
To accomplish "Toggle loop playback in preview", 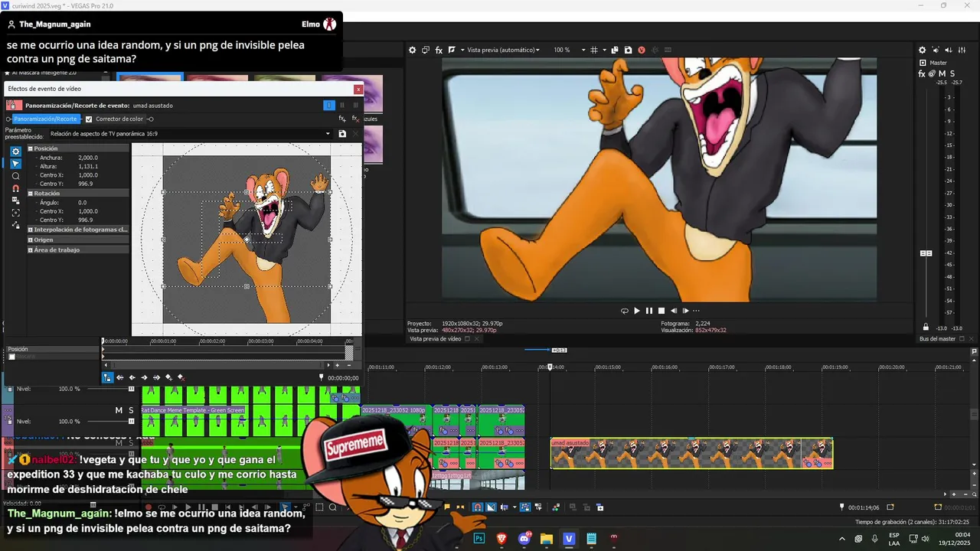I will click(x=625, y=311).
